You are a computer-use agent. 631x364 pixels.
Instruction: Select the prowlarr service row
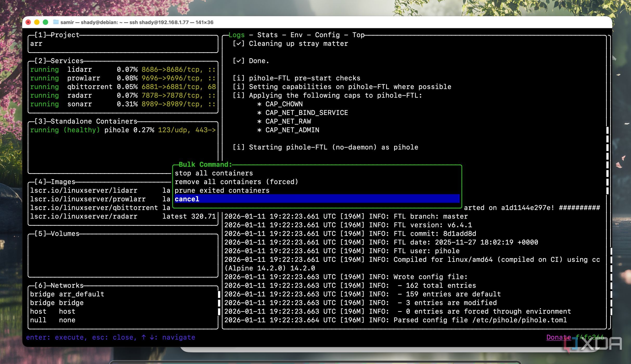(123, 78)
